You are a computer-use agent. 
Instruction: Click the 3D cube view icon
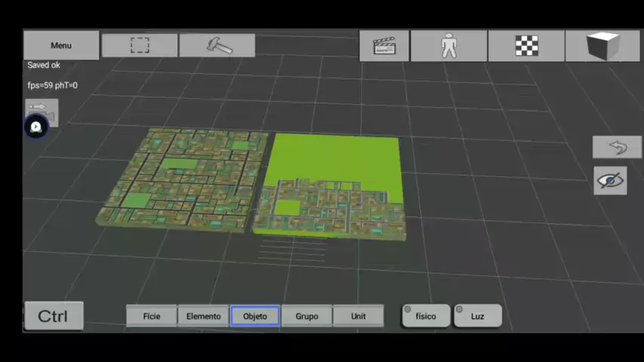coord(603,46)
